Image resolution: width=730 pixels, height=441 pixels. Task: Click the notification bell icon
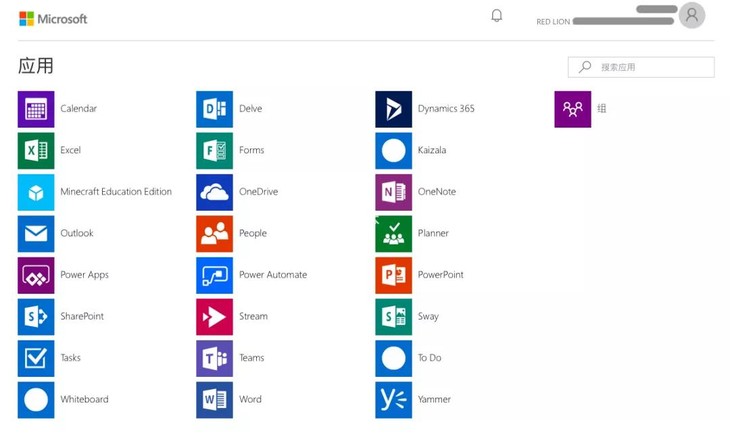click(x=496, y=16)
